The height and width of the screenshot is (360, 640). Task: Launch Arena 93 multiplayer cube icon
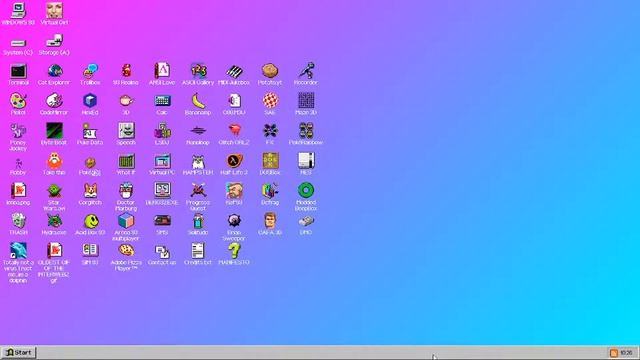pos(126,221)
